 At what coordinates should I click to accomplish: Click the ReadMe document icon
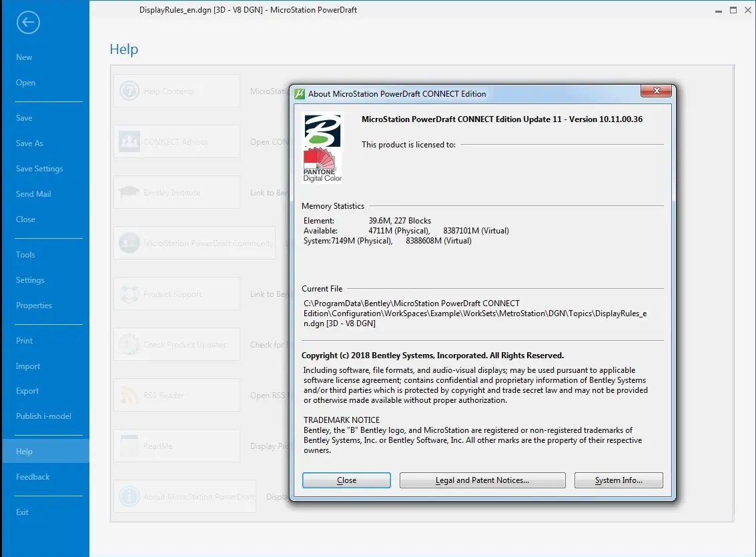[129, 446]
